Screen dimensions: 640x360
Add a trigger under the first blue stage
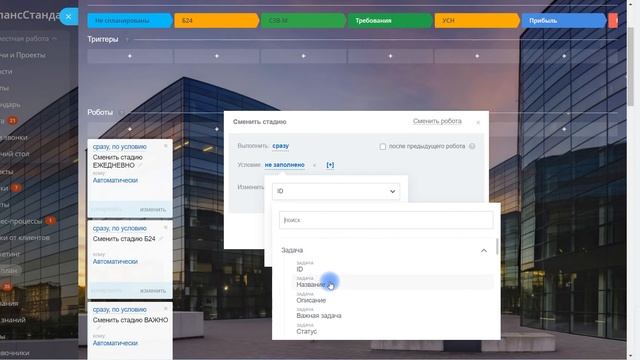(130, 56)
